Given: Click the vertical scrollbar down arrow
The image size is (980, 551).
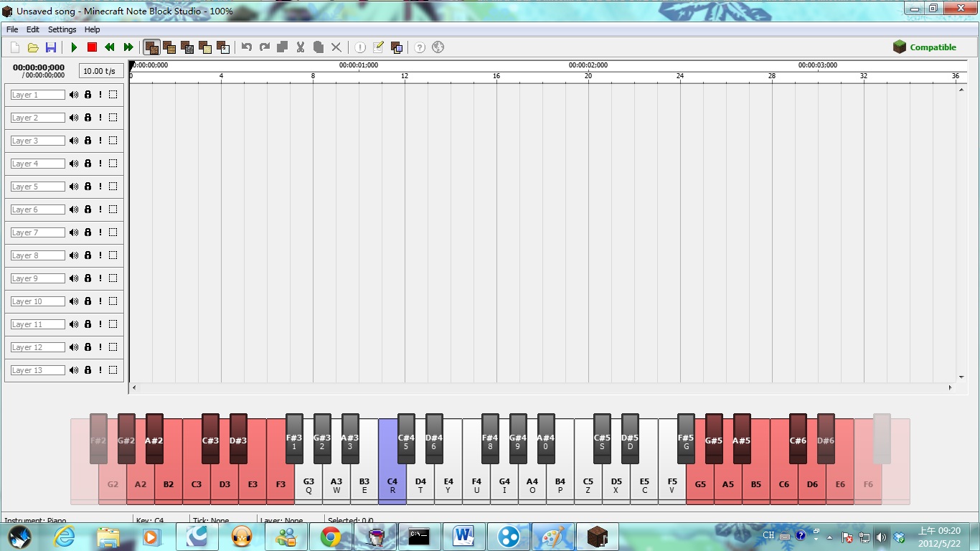Looking at the screenshot, I should coord(961,377).
